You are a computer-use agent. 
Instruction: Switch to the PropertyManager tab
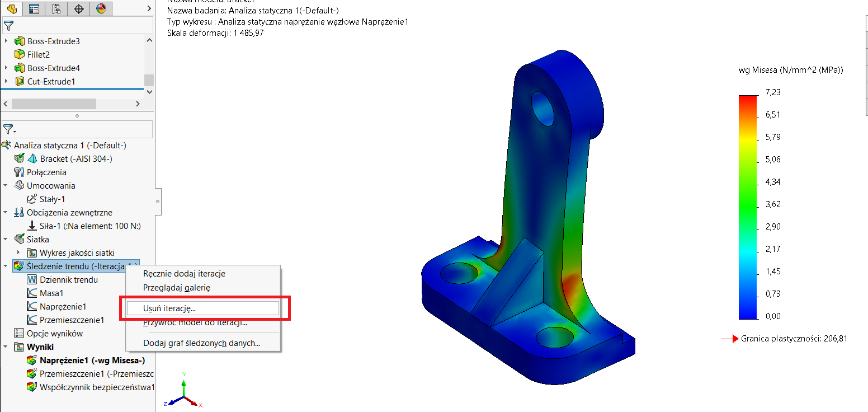click(x=34, y=8)
